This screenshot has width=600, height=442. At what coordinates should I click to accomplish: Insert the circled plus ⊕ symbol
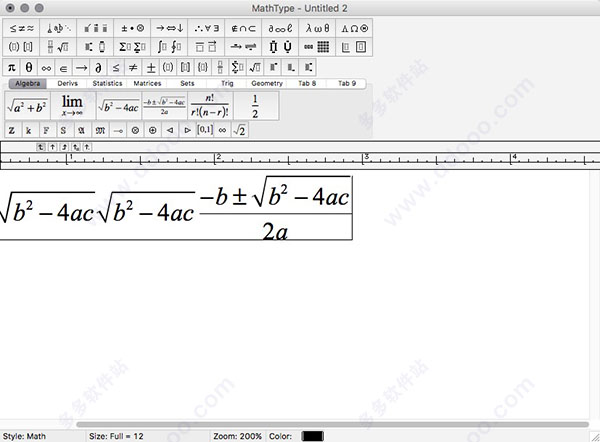153,130
